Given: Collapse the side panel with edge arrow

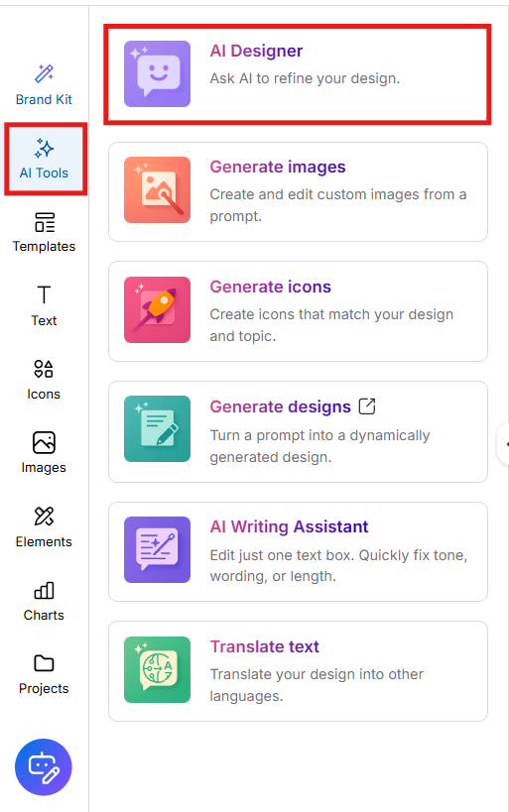Looking at the screenshot, I should point(504,444).
